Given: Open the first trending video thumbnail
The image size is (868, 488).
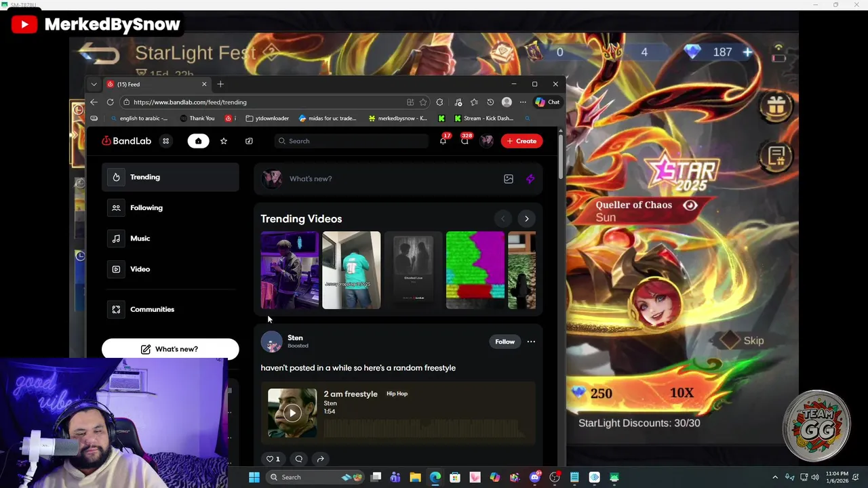Looking at the screenshot, I should [290, 270].
